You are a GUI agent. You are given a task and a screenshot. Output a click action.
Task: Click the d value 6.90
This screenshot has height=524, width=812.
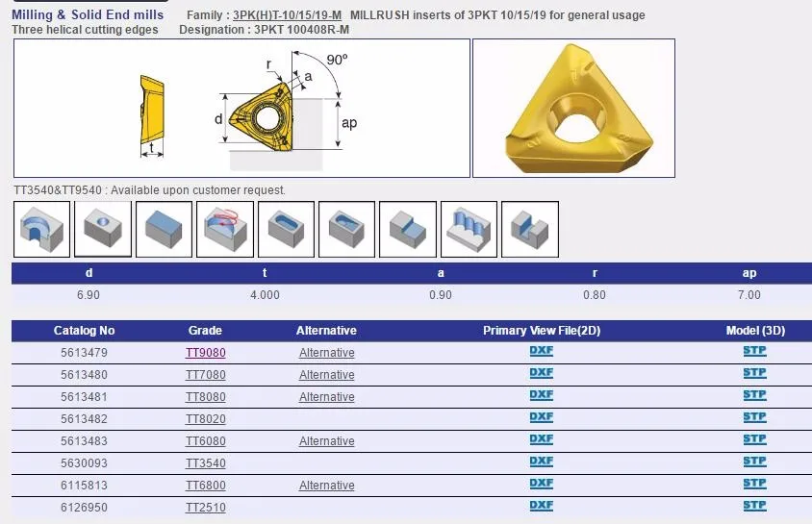[x=89, y=295]
